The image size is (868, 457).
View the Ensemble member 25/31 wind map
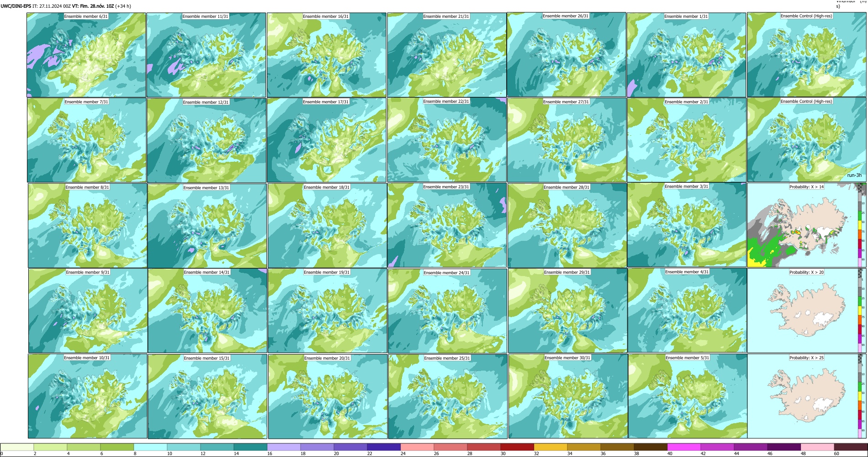pyautogui.click(x=448, y=396)
